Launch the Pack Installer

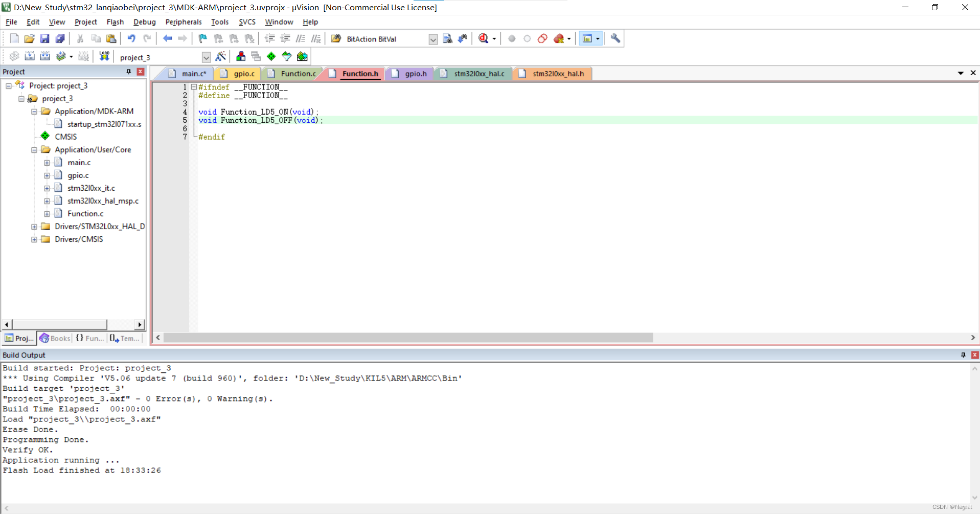click(303, 56)
